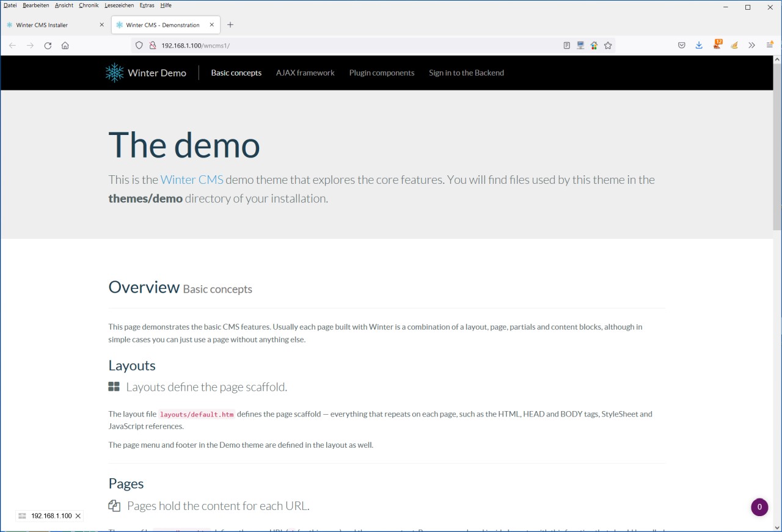The height and width of the screenshot is (532, 782).
Task: Open the Lesezeichen menu
Action: click(119, 5)
